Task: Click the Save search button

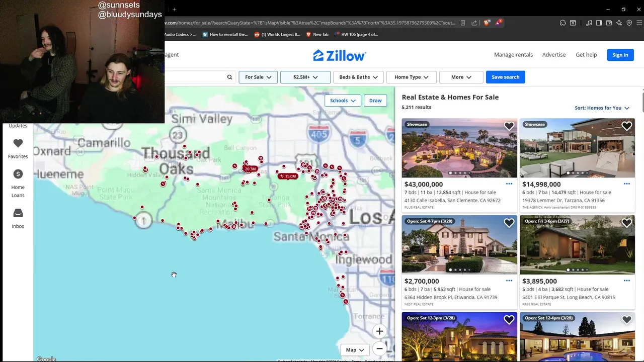Action: point(505,77)
